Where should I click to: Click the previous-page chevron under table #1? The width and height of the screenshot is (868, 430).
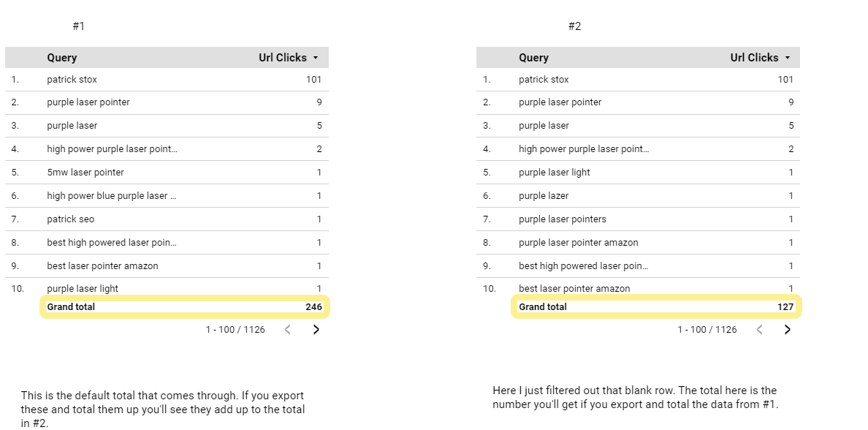[x=287, y=329]
